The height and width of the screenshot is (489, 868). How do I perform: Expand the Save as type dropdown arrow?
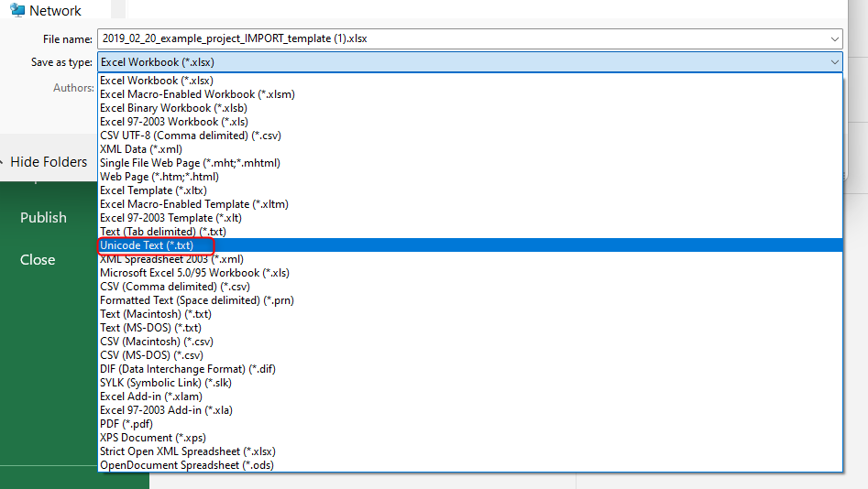833,62
